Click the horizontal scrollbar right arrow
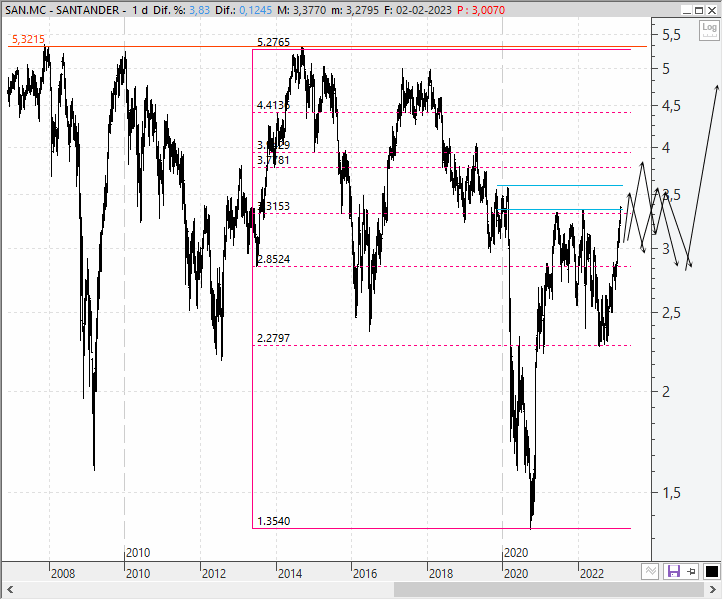Image resolution: width=723 pixels, height=600 pixels. pyautogui.click(x=713, y=589)
